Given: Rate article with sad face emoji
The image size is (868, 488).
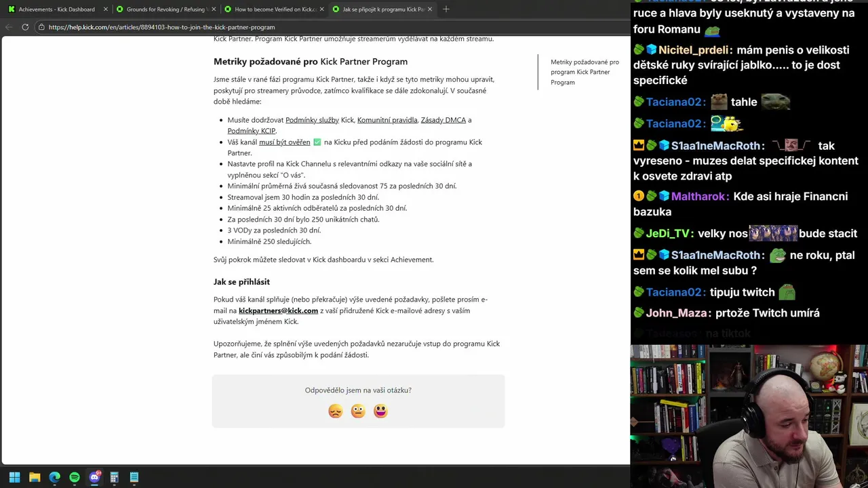Looking at the screenshot, I should (x=336, y=411).
